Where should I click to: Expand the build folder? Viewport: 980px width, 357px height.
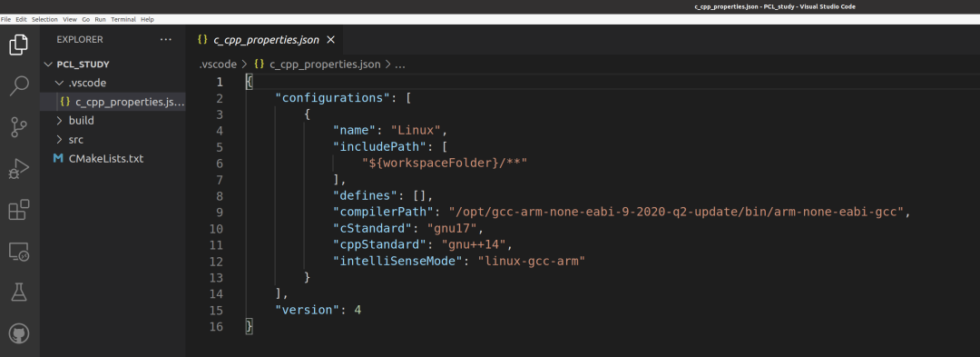[x=59, y=120]
